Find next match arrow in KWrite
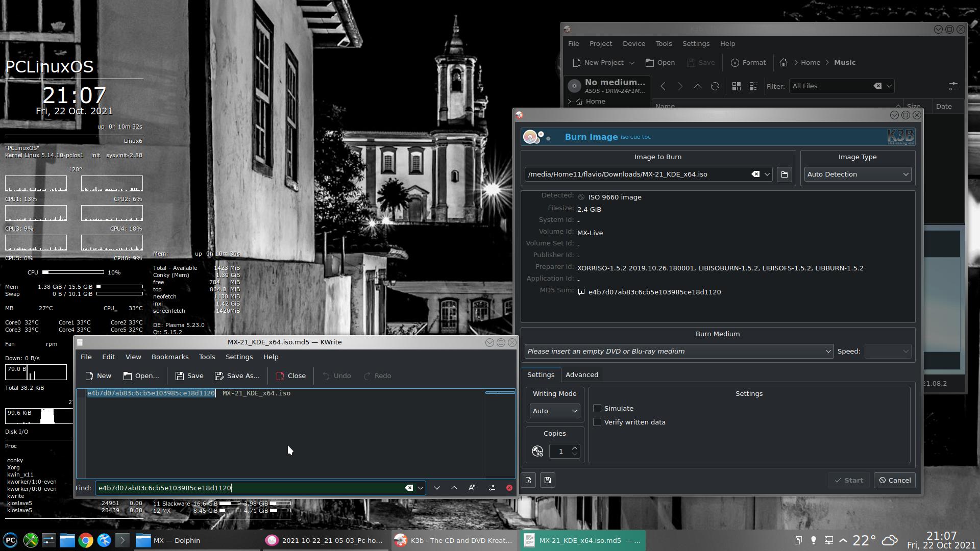The height and width of the screenshot is (551, 980). click(437, 488)
